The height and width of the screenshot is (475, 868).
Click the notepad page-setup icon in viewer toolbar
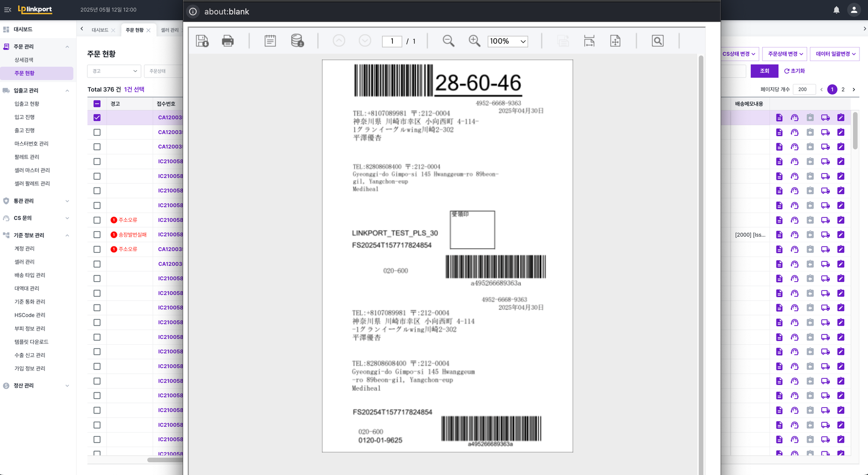pos(270,41)
